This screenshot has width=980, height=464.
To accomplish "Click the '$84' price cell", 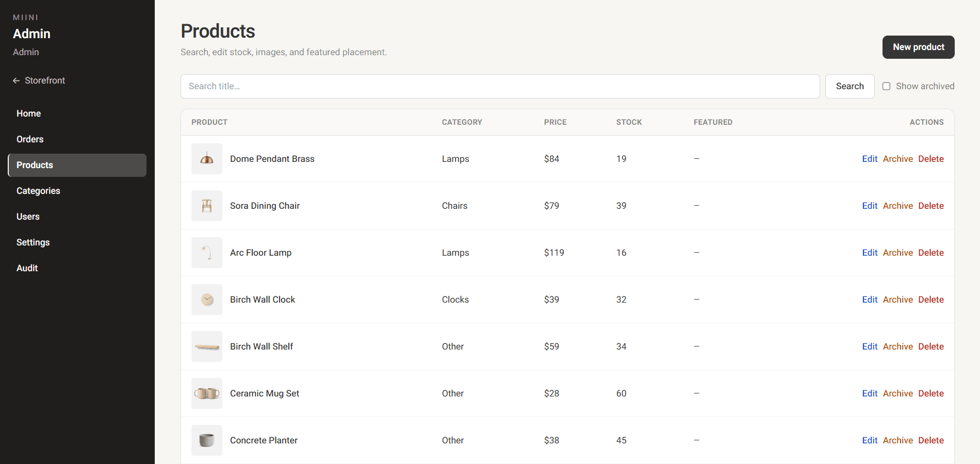I will 551,159.
